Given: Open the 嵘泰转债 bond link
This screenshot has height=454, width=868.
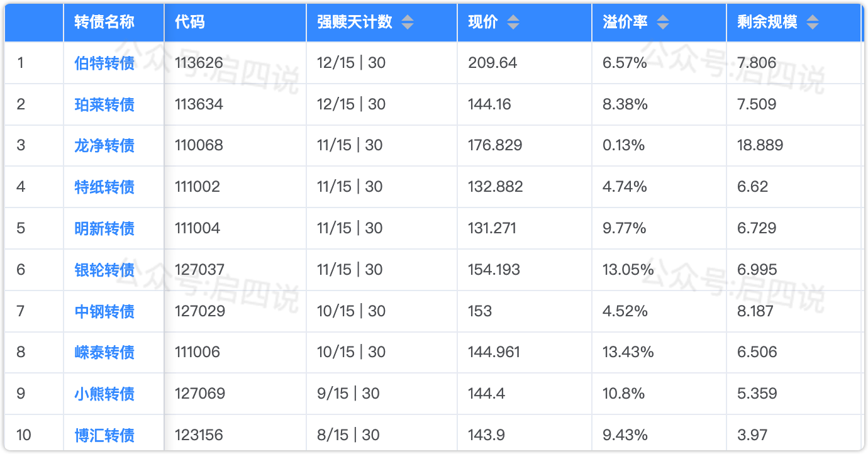Looking at the screenshot, I should tap(104, 352).
